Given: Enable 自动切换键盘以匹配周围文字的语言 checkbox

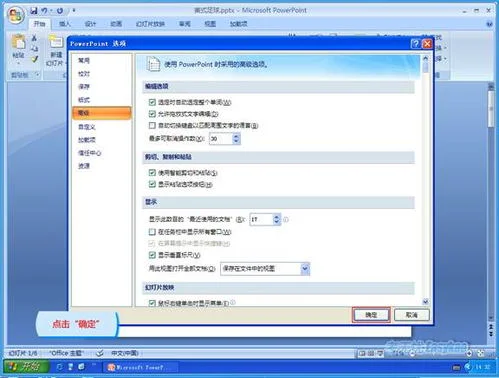Looking at the screenshot, I should pyautogui.click(x=152, y=125).
